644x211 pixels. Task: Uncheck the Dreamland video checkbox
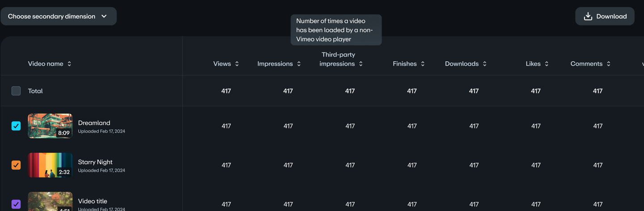[16, 126]
